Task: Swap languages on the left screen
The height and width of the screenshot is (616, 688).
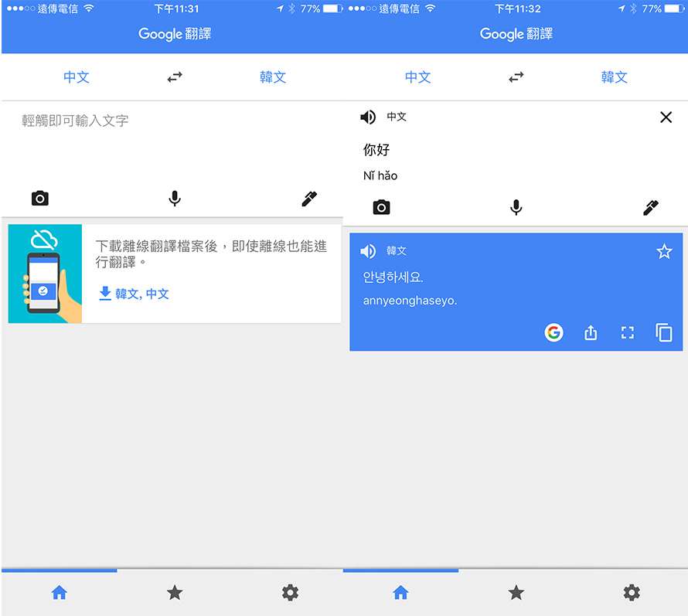Action: (x=175, y=77)
